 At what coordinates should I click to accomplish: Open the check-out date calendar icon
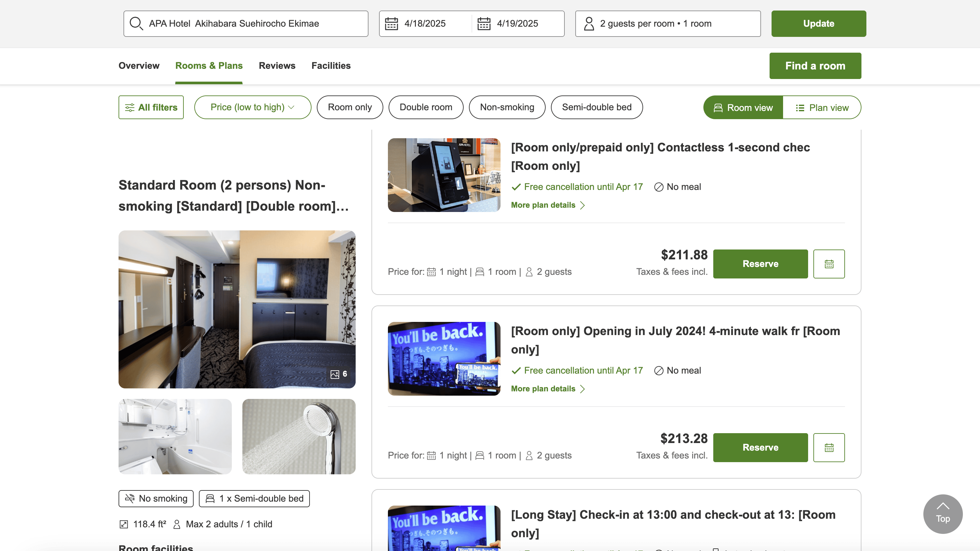(x=483, y=24)
